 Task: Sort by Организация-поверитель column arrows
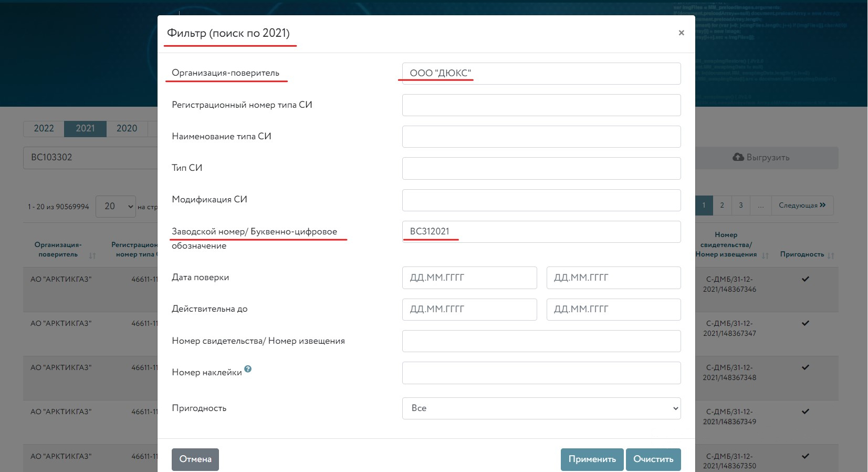pos(92,255)
